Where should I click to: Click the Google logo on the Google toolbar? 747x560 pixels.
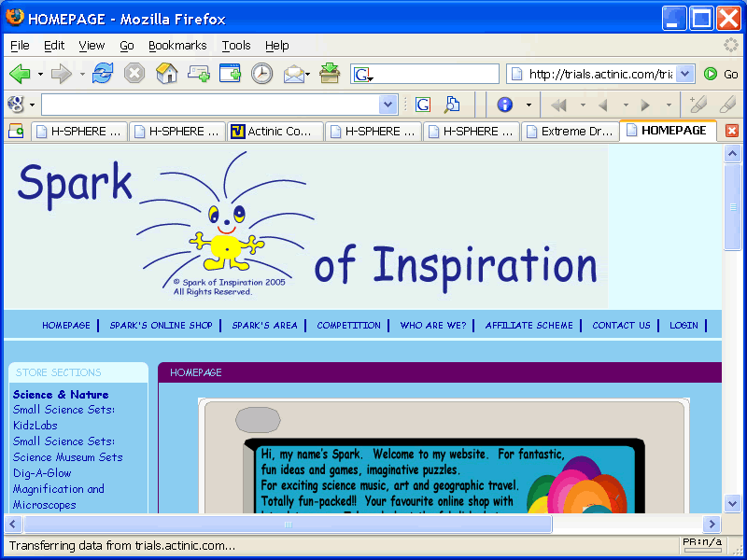pyautogui.click(x=16, y=105)
